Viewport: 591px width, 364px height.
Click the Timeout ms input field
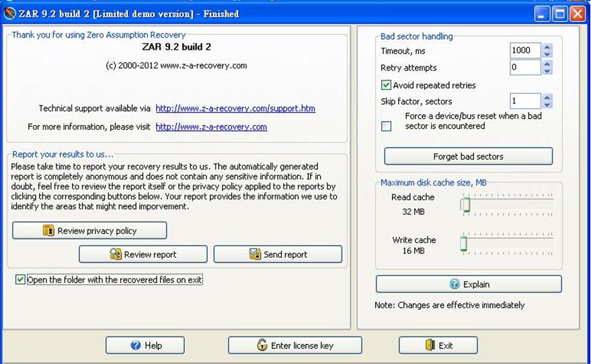coord(525,50)
